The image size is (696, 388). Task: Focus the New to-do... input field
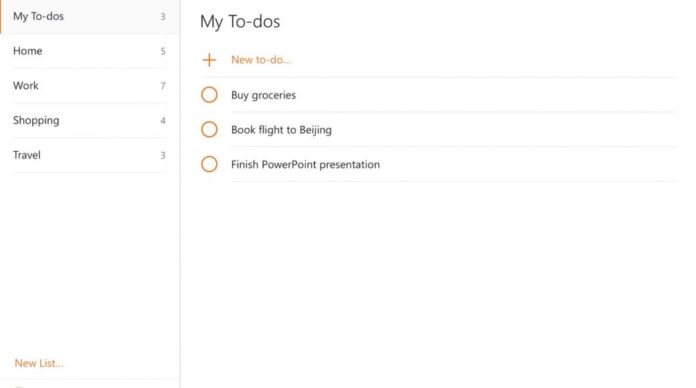pos(454,60)
